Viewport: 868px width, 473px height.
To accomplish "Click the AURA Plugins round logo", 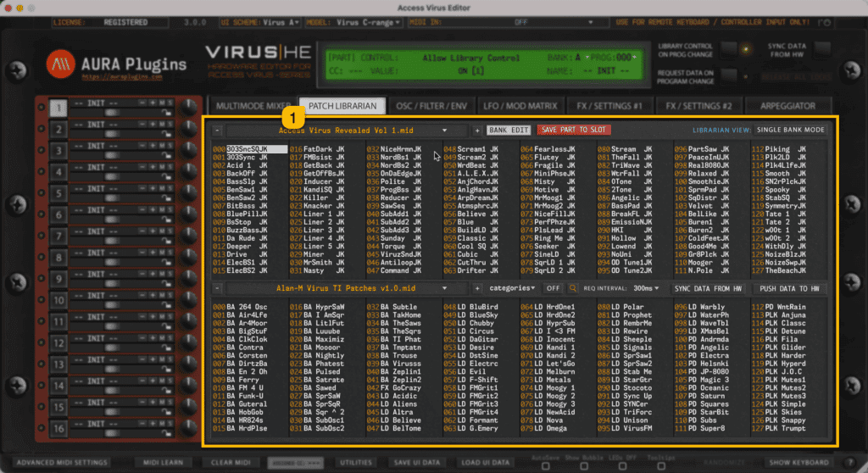I will (x=60, y=64).
